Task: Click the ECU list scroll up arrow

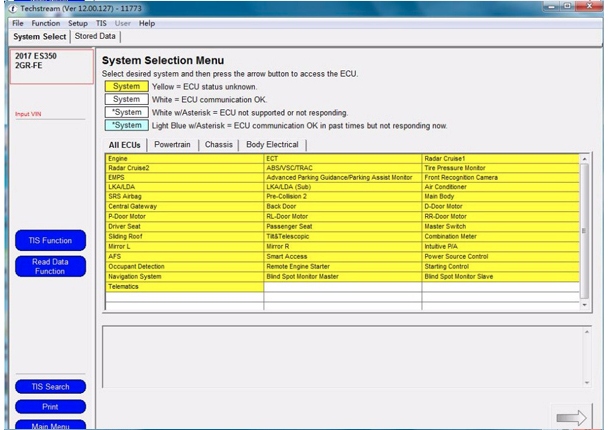Action: coord(584,159)
